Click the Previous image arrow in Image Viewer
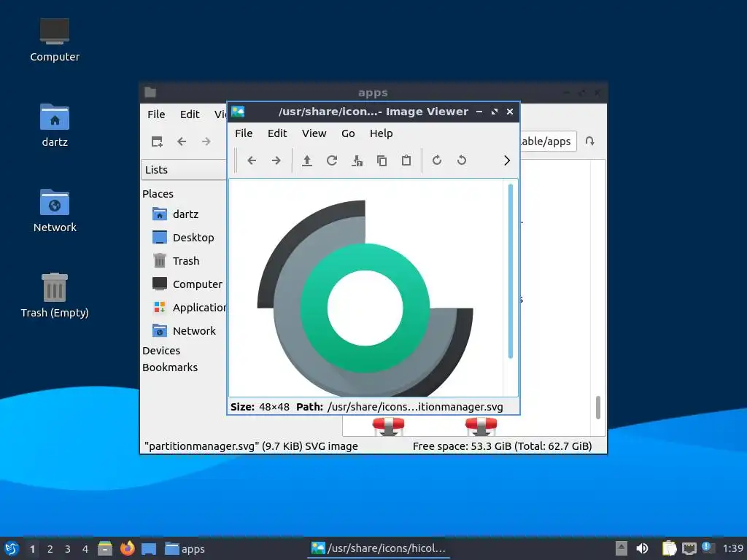The height and width of the screenshot is (560, 747). coord(252,160)
